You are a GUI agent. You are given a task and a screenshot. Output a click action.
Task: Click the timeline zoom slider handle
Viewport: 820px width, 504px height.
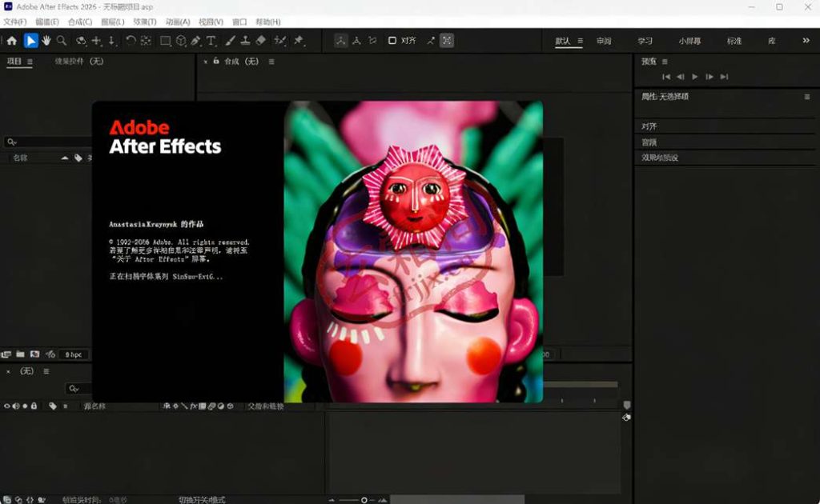tap(364, 500)
